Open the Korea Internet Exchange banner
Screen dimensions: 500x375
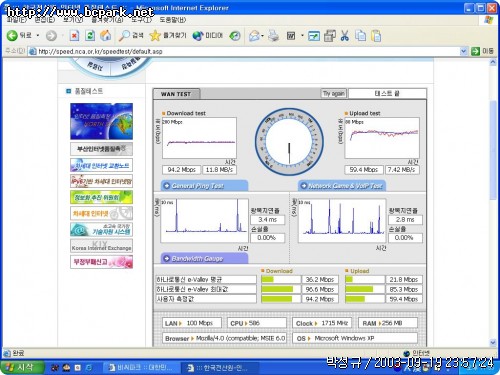[x=101, y=246]
